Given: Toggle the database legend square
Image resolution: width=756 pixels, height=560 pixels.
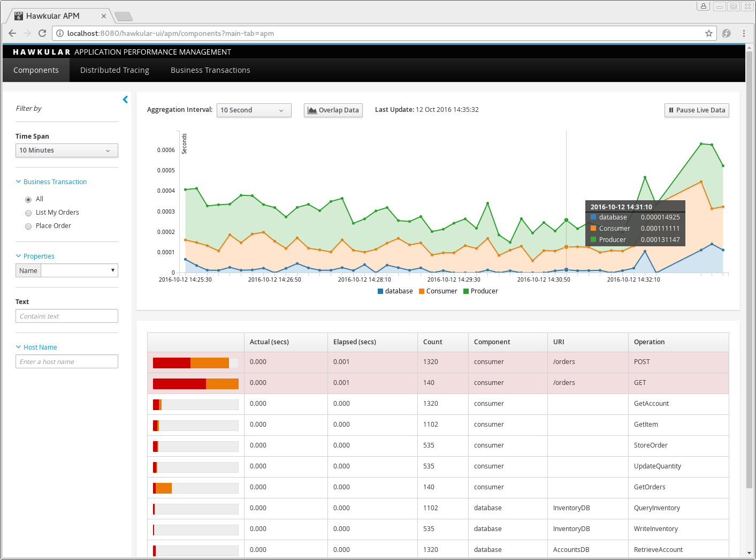Looking at the screenshot, I should click(380, 291).
